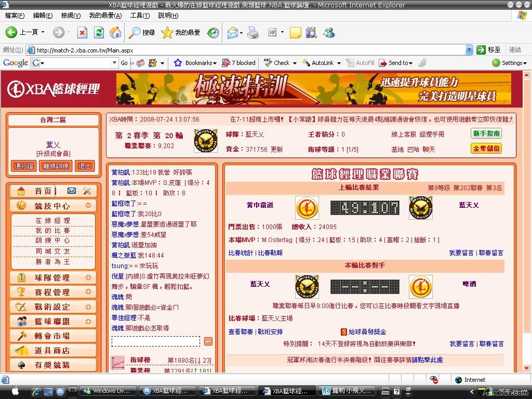532x399 pixels.
Task: Go back with the 上一頁 button
Action: point(22,33)
